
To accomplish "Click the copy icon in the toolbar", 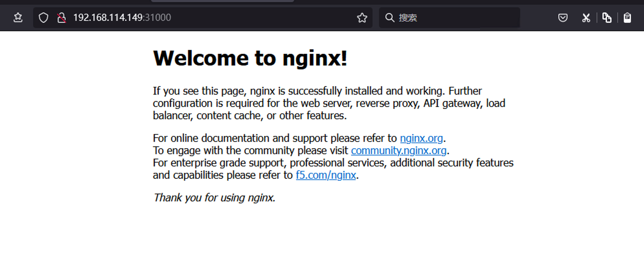I will point(607,17).
